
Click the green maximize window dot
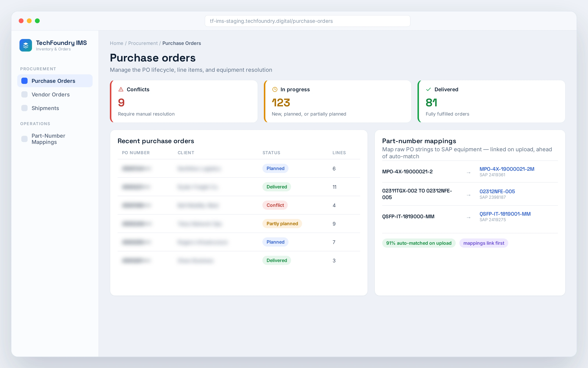tap(37, 21)
